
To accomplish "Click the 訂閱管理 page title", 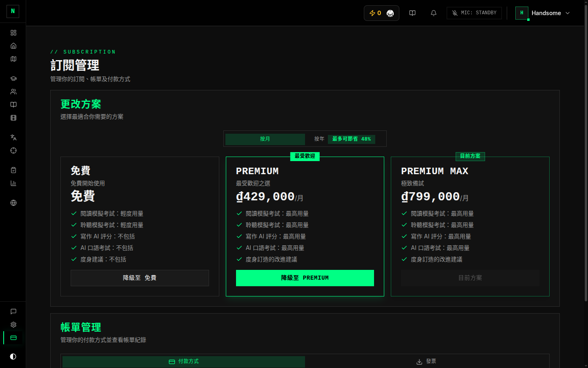I will (75, 65).
